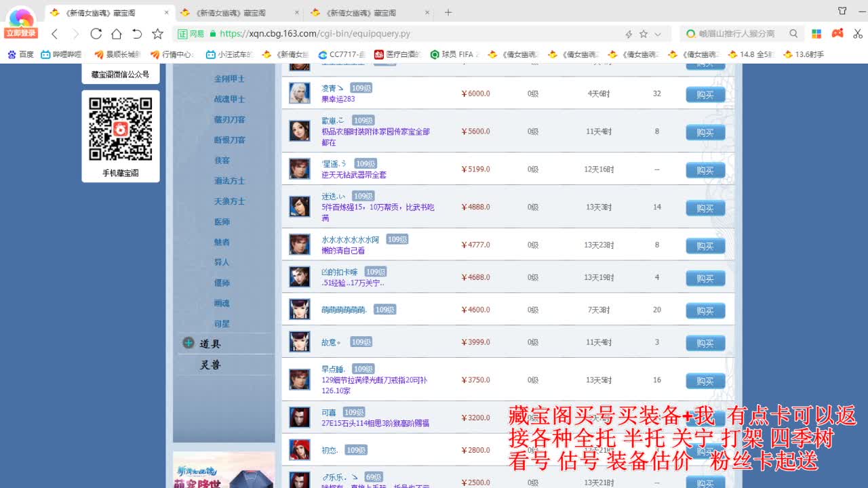Viewport: 868px width, 488px height.
Task: Click the magnifier search icon top right
Action: (x=793, y=33)
